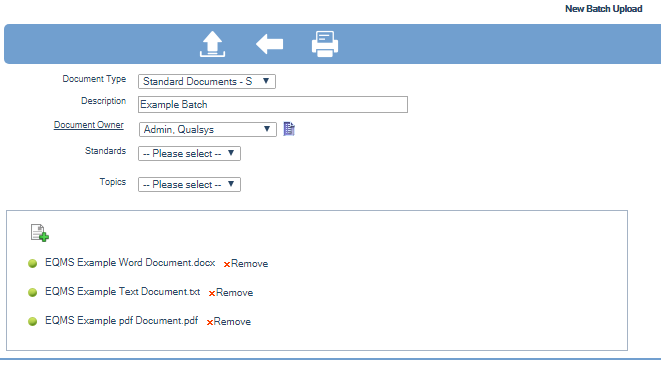Expand the Document Owner dropdown
This screenshot has width=661, height=369.
coord(207,129)
